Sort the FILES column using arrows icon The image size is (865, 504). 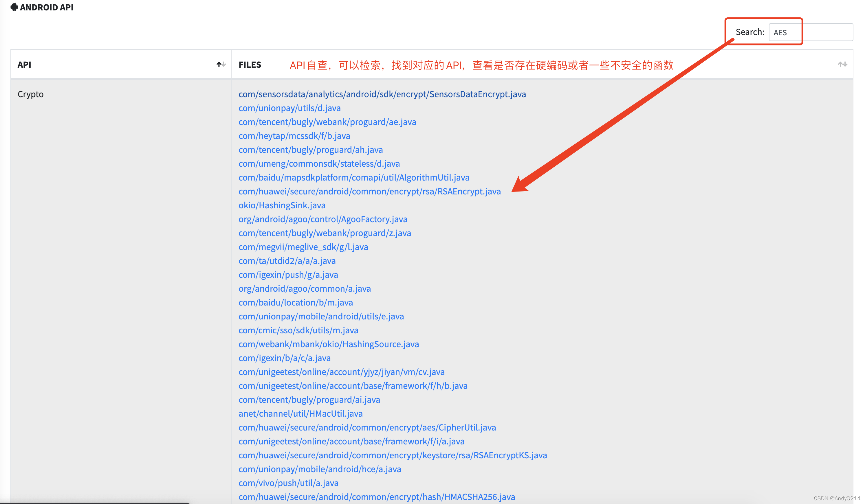(x=842, y=65)
